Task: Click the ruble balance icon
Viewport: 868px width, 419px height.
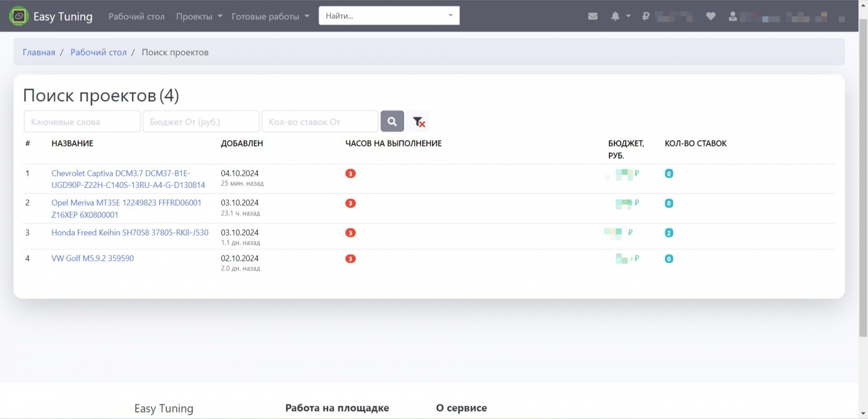Action: point(646,16)
